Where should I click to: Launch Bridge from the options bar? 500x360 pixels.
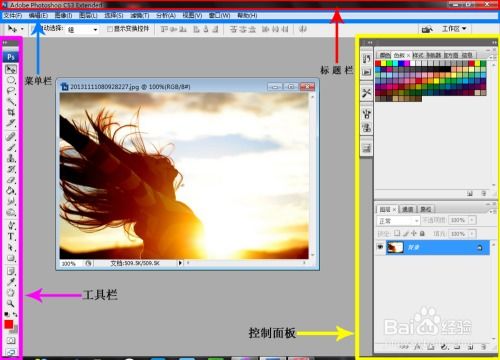point(427,29)
